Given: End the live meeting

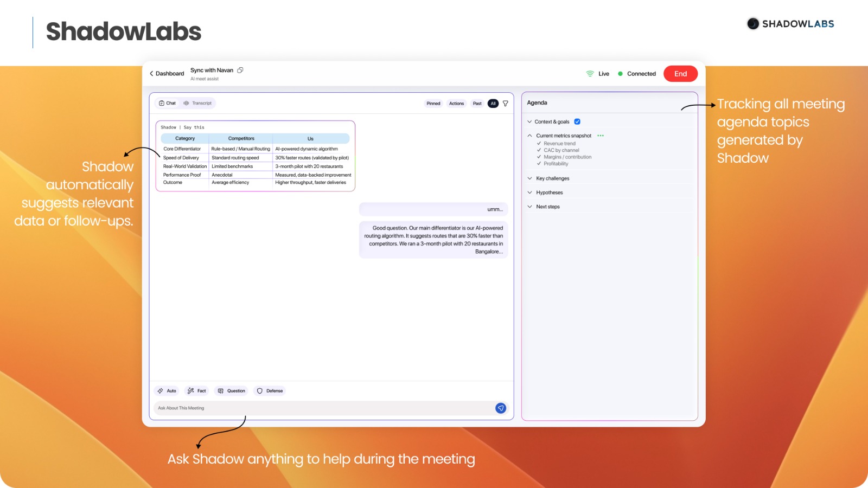Looking at the screenshot, I should (x=680, y=74).
